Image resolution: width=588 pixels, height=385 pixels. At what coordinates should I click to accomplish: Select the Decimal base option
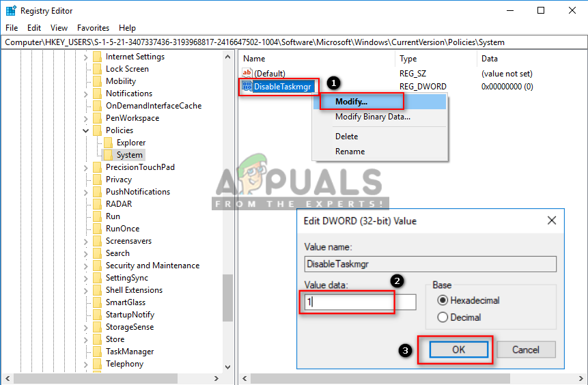[x=443, y=317]
